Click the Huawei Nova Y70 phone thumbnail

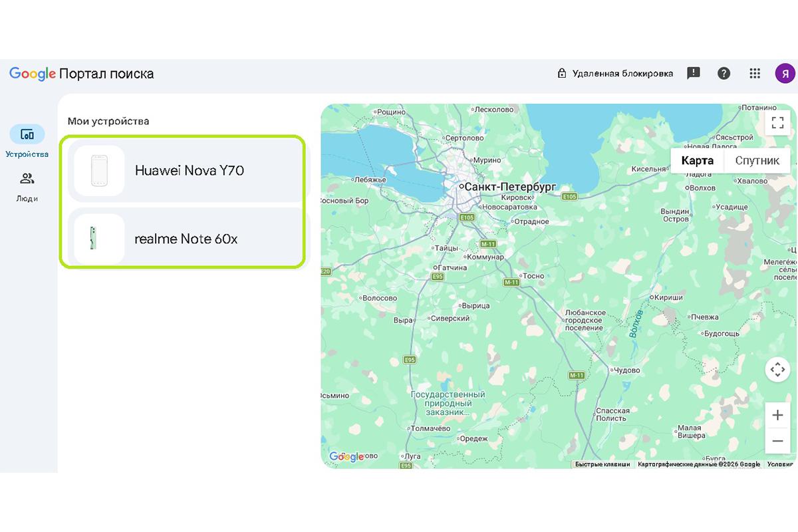coord(99,171)
